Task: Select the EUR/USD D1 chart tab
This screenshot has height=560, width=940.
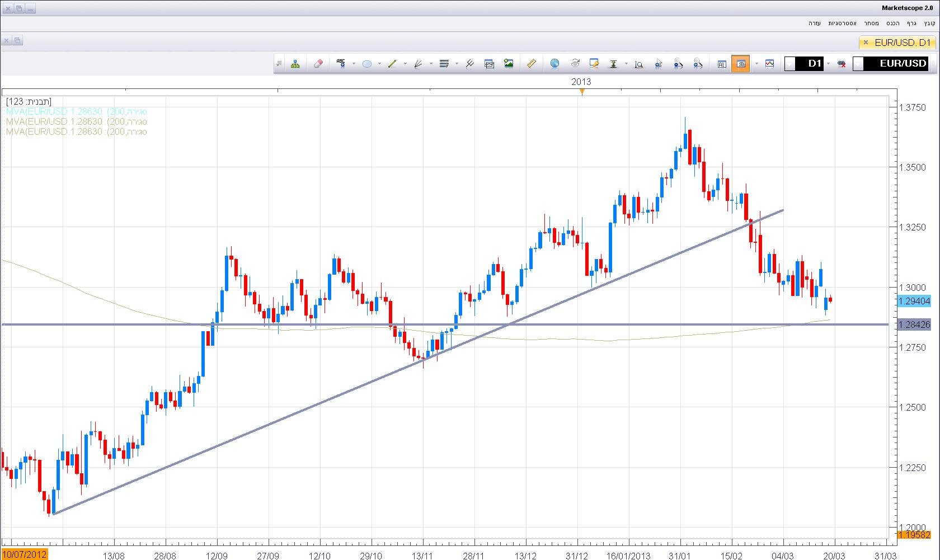Action: (x=897, y=43)
